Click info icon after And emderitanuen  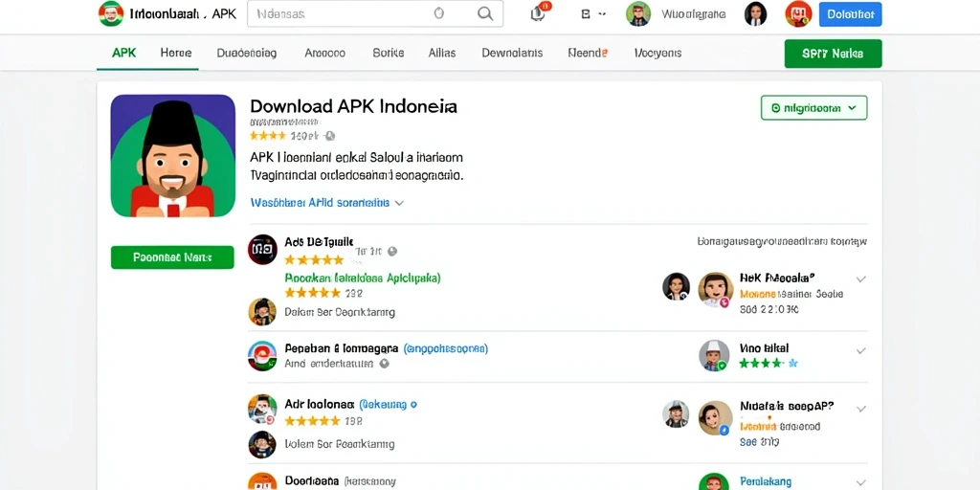385,363
